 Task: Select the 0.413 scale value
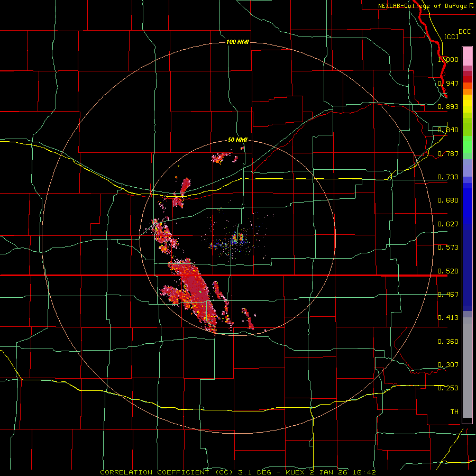coord(448,318)
